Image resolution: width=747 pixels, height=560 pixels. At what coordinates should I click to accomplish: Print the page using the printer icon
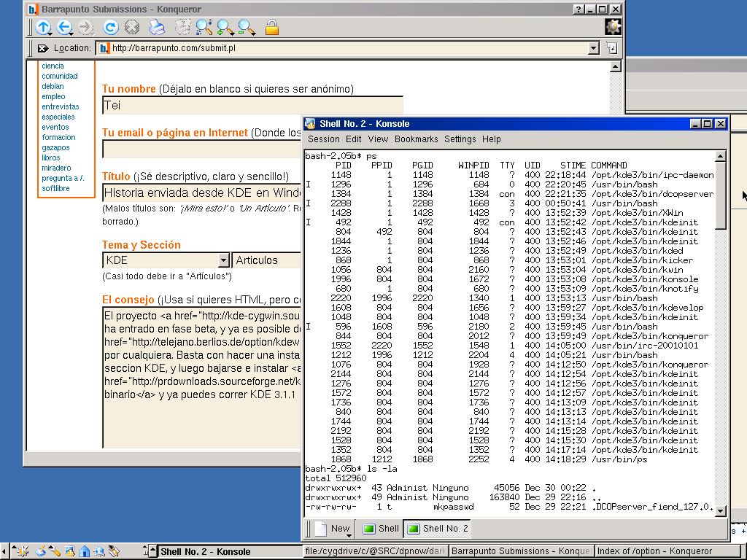pos(157,27)
